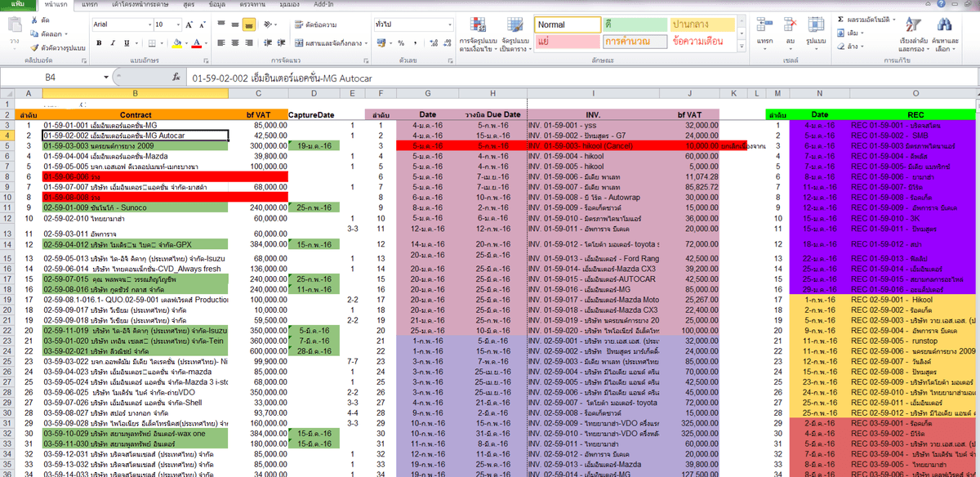Viewport: 980px width, 477px height.
Task: Align text to the right
Action: tap(248, 42)
